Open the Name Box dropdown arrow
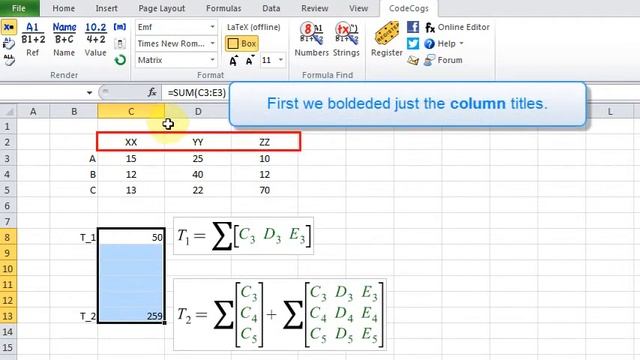 pos(89,93)
